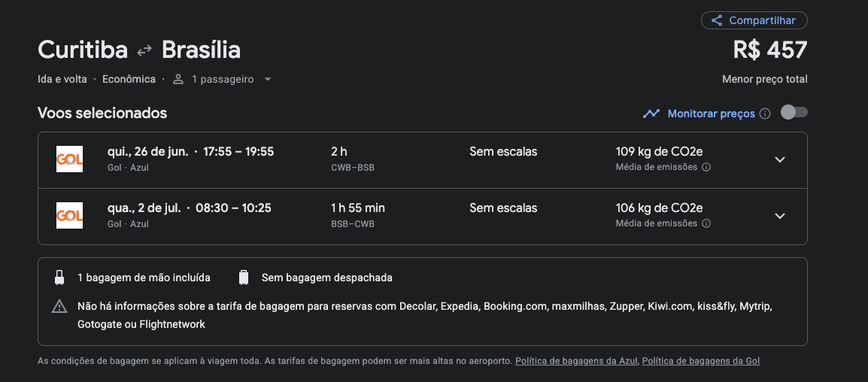
Task: Click the Monitorar preços label
Action: 712,114
